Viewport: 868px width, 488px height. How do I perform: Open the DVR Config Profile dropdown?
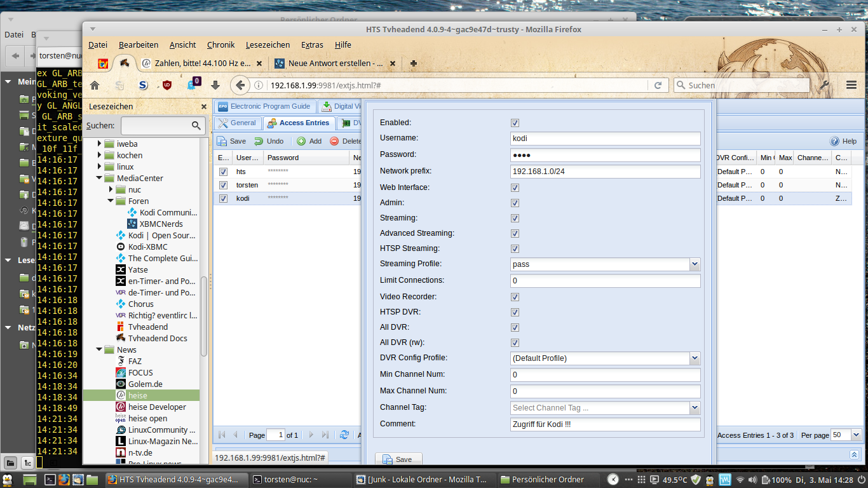695,358
